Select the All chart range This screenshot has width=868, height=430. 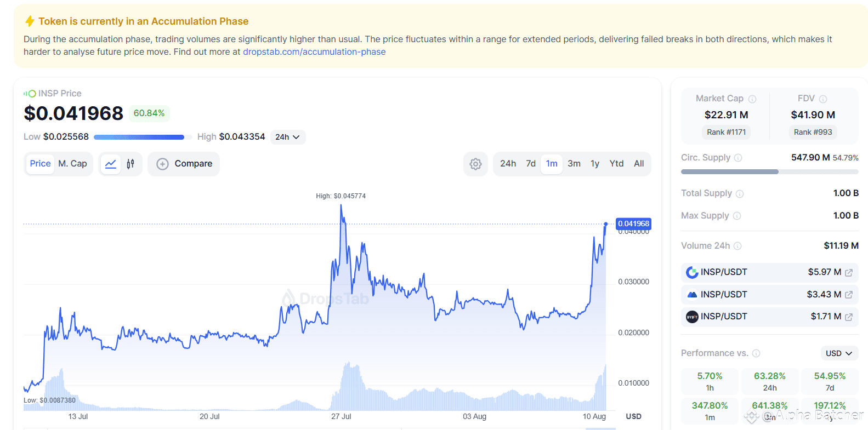[639, 164]
